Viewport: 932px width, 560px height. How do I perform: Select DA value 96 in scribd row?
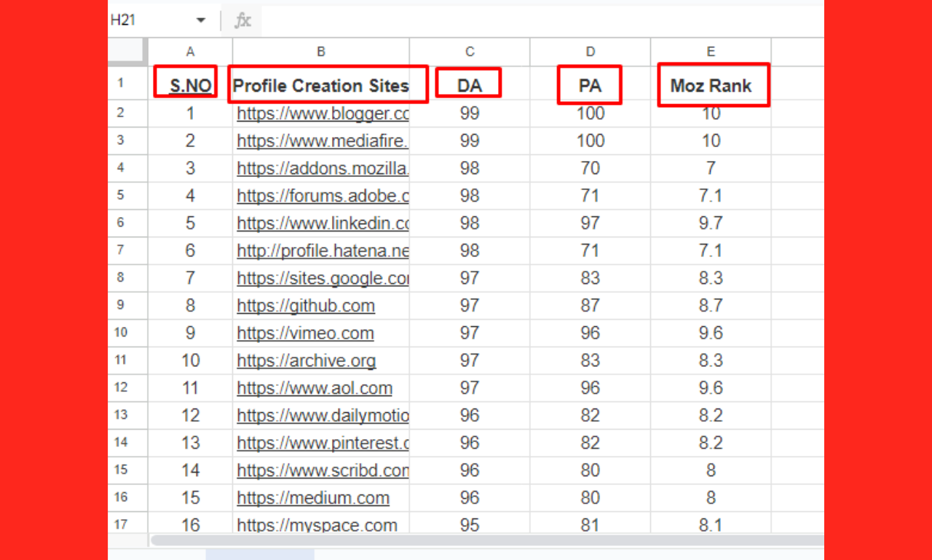tap(470, 470)
